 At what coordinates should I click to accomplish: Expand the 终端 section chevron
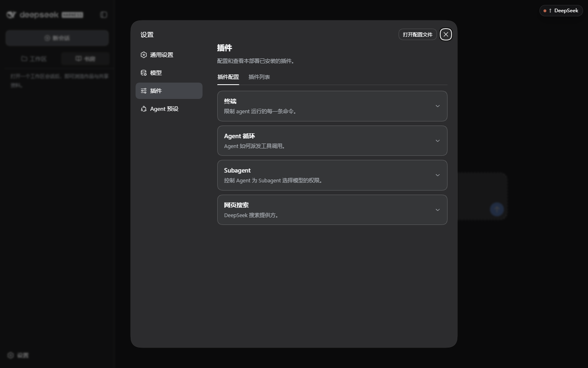(437, 106)
